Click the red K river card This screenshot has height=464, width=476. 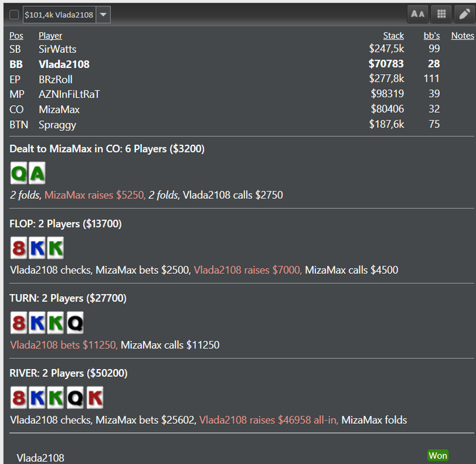[x=95, y=398]
